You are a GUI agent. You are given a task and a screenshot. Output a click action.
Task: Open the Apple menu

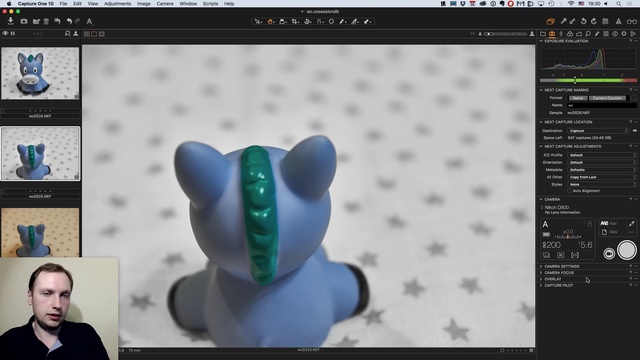[x=9, y=4]
